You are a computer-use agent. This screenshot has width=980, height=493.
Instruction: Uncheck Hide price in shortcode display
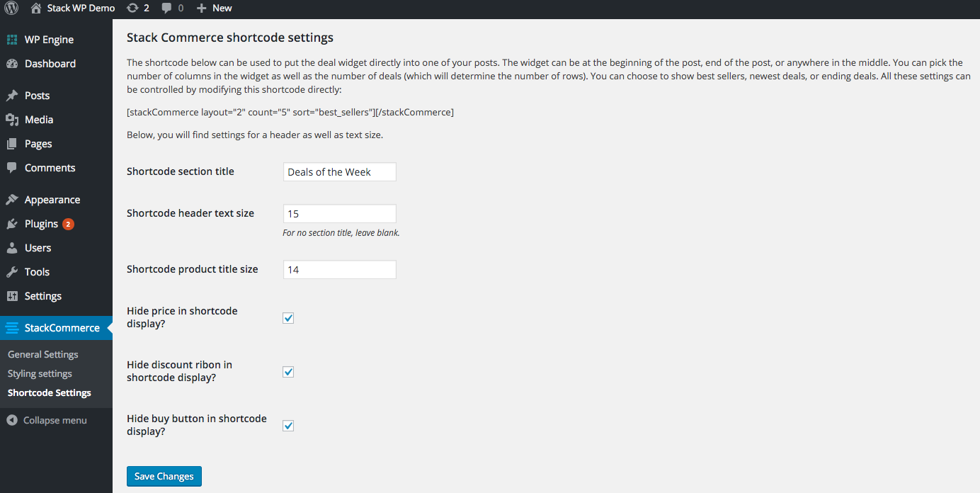coord(288,318)
